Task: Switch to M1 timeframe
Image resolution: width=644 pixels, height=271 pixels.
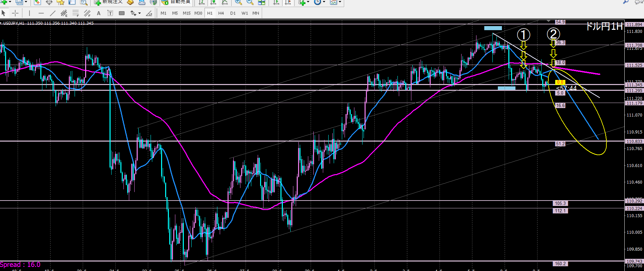Action: coord(163,13)
